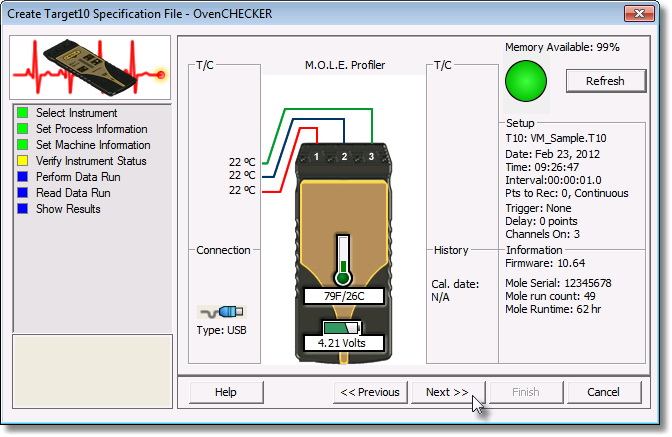Click channel 2 connector on profiler
This screenshot has width=672, height=437.
point(344,156)
